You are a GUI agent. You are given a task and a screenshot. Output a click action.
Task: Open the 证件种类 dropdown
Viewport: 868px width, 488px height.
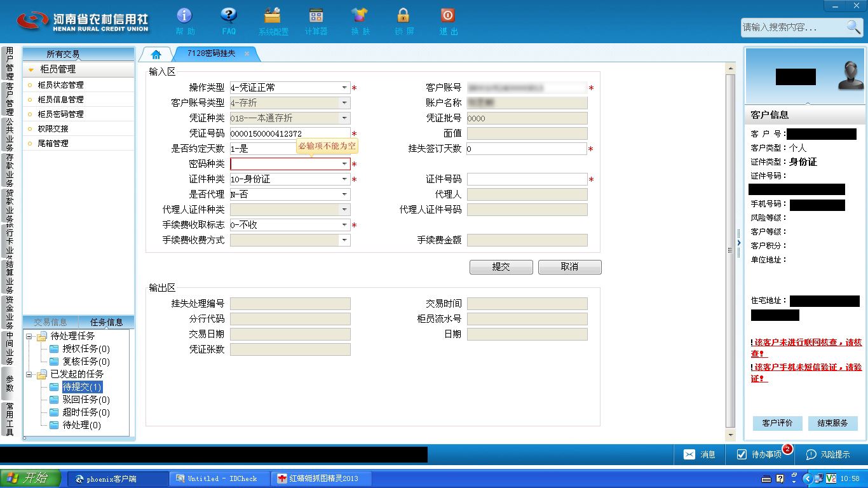point(344,179)
